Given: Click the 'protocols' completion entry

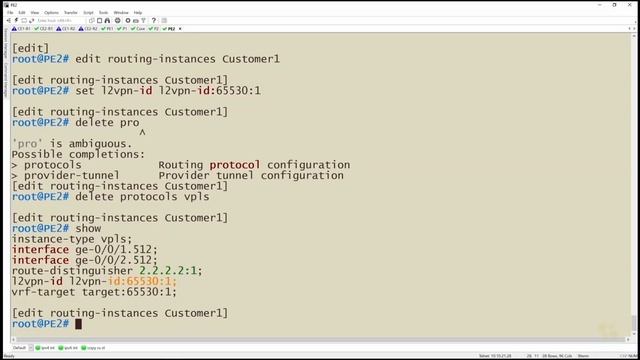Looking at the screenshot, I should pos(53,165).
